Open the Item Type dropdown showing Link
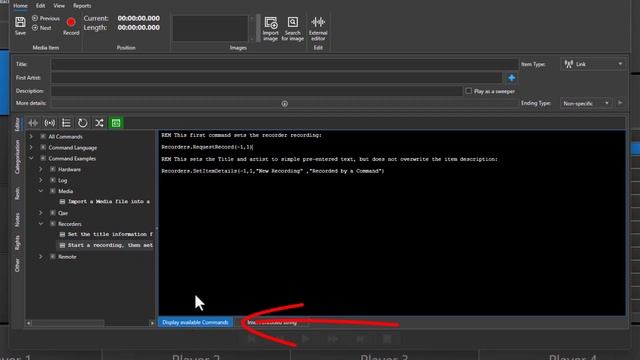640x360 pixels. (x=593, y=64)
